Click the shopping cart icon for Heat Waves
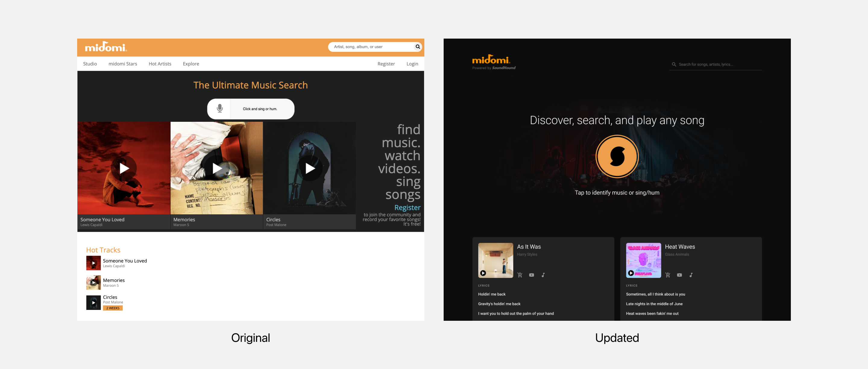This screenshot has width=868, height=369. (x=668, y=275)
